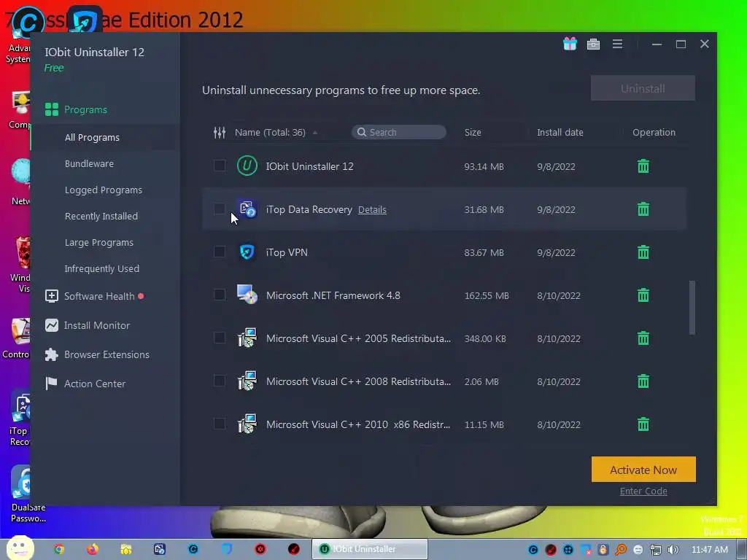747x560 pixels.
Task: Open Details link for iTop Data Recovery
Action: pos(372,209)
